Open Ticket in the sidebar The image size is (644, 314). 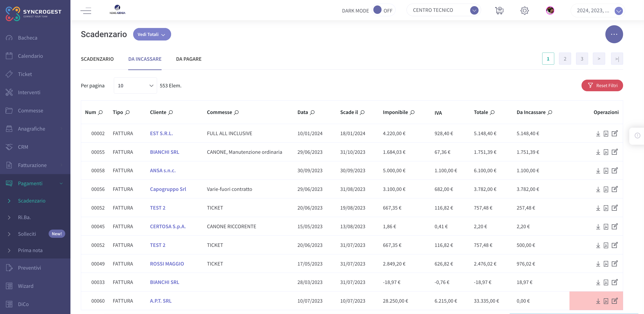35,74
